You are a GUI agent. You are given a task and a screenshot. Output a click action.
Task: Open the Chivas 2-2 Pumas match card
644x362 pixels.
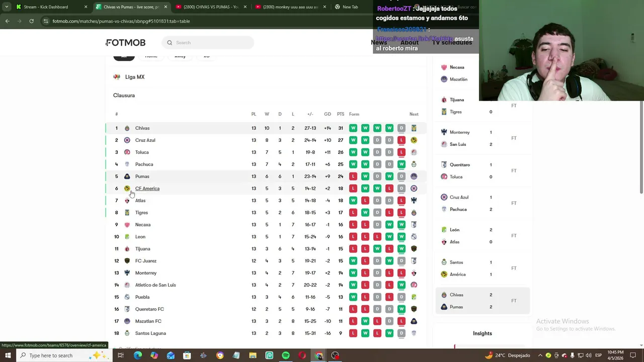click(482, 301)
